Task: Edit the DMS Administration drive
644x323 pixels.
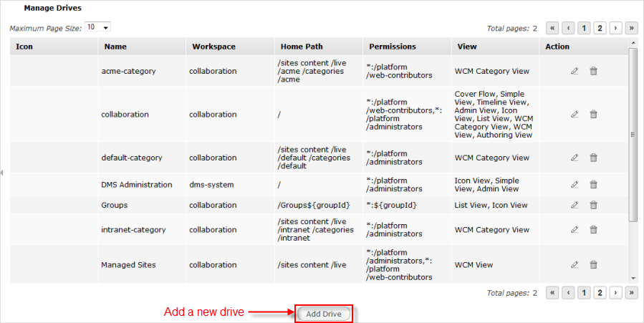Action: pos(575,185)
